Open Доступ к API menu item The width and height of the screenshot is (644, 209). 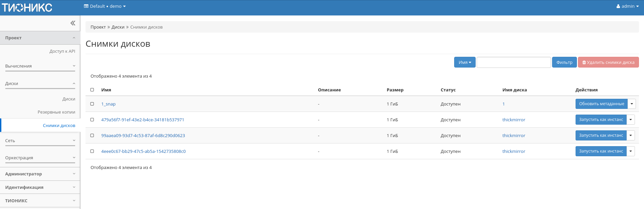62,51
